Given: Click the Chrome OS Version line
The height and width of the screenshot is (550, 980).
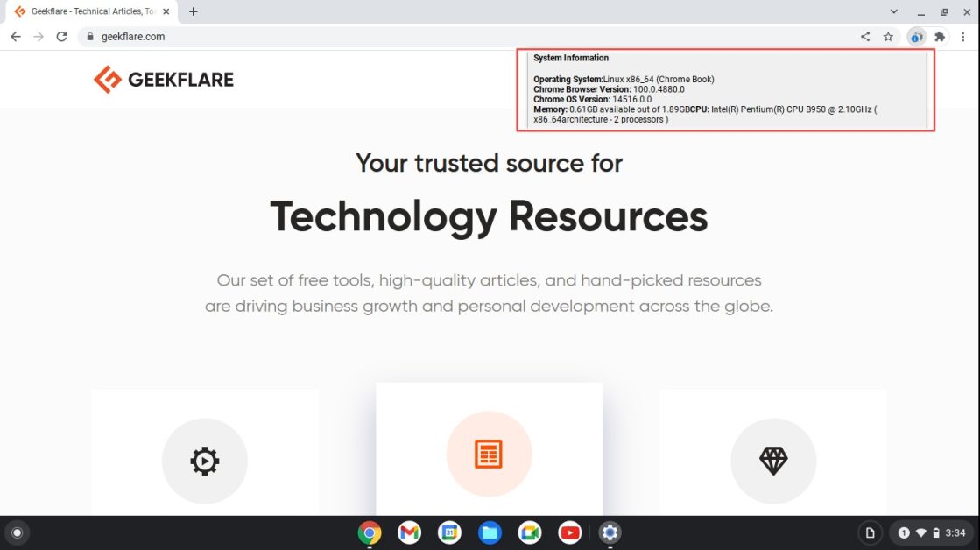Looking at the screenshot, I should [x=592, y=99].
